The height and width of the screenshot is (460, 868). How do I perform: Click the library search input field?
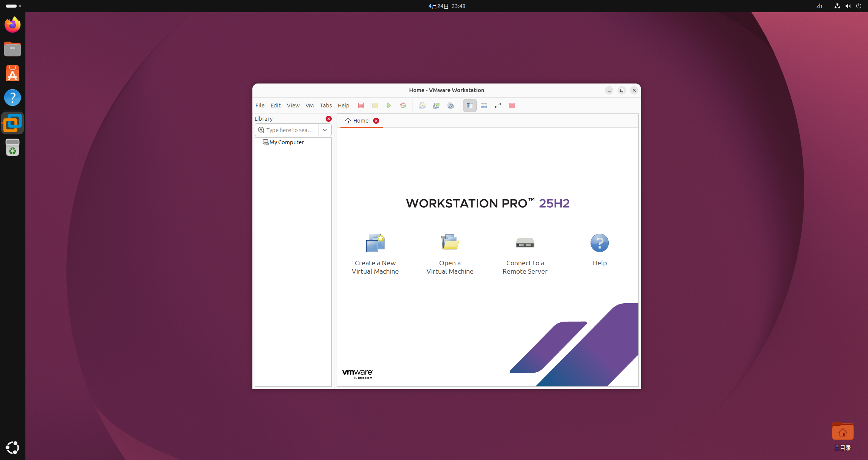[289, 130]
